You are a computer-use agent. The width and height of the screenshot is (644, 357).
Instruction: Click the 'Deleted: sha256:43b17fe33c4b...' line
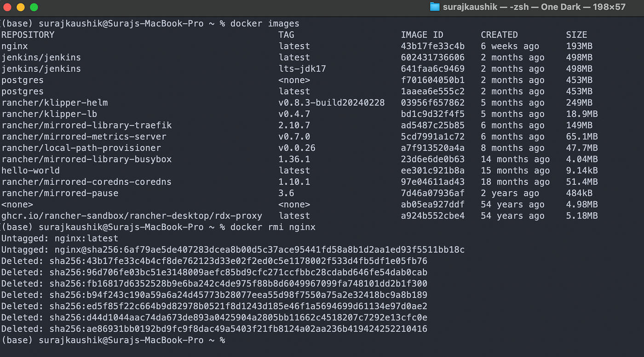214,261
